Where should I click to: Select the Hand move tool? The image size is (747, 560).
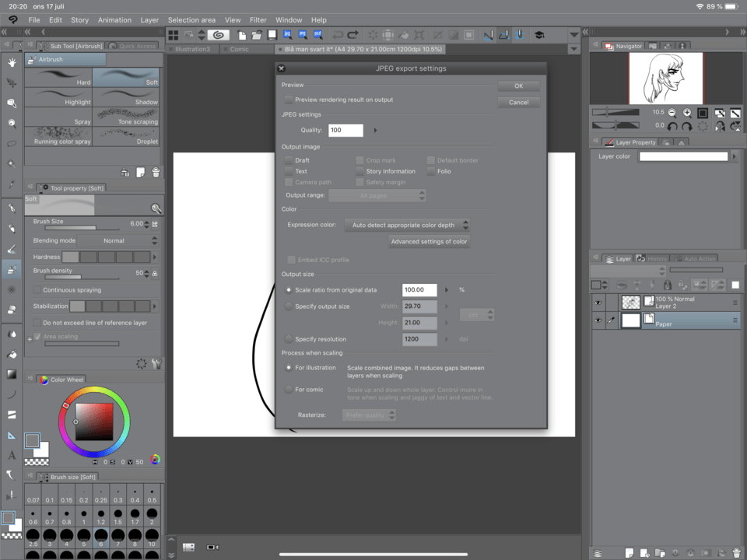[x=12, y=62]
